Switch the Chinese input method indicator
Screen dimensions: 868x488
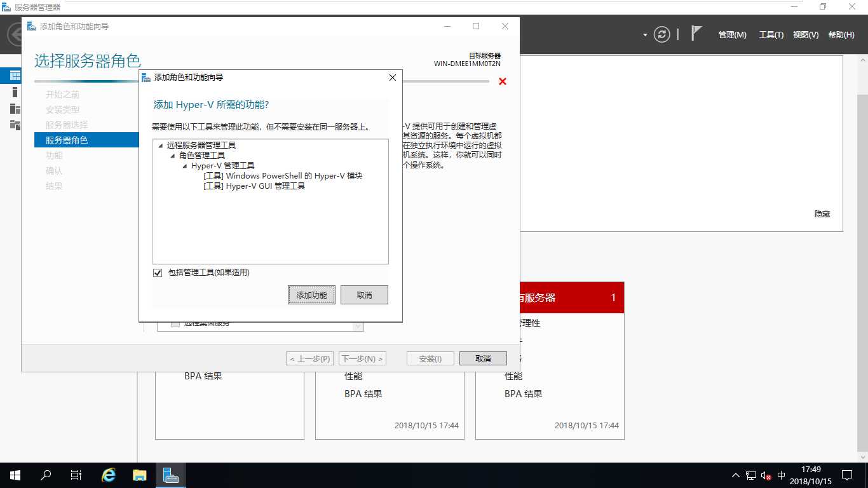(782, 475)
